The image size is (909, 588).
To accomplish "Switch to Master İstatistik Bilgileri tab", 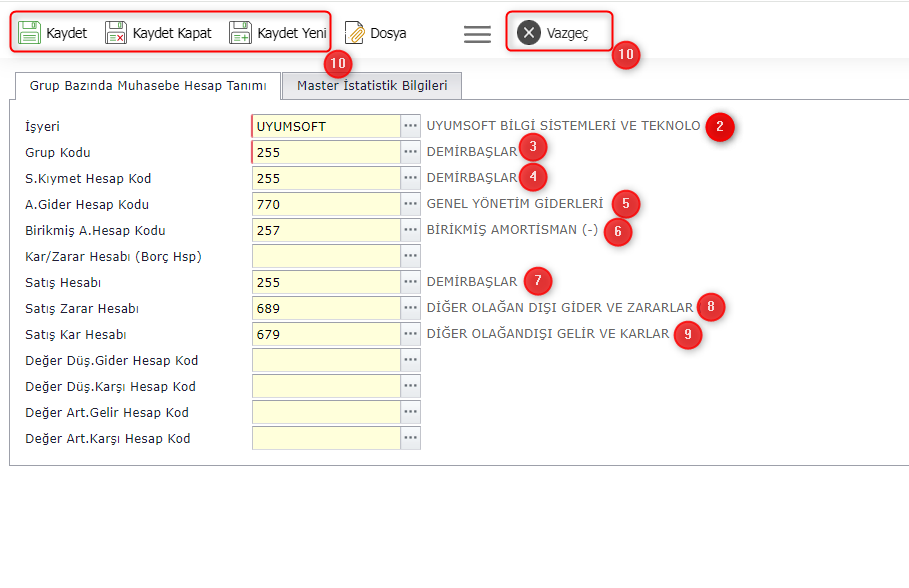I will point(372,86).
